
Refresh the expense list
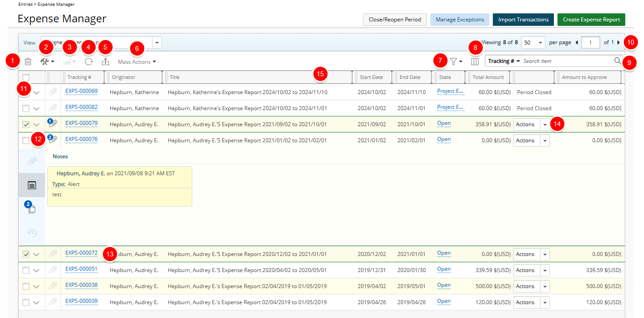pyautogui.click(x=89, y=62)
